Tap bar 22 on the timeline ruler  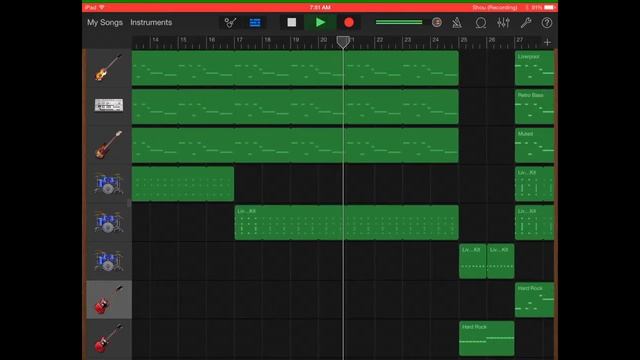[380, 40]
